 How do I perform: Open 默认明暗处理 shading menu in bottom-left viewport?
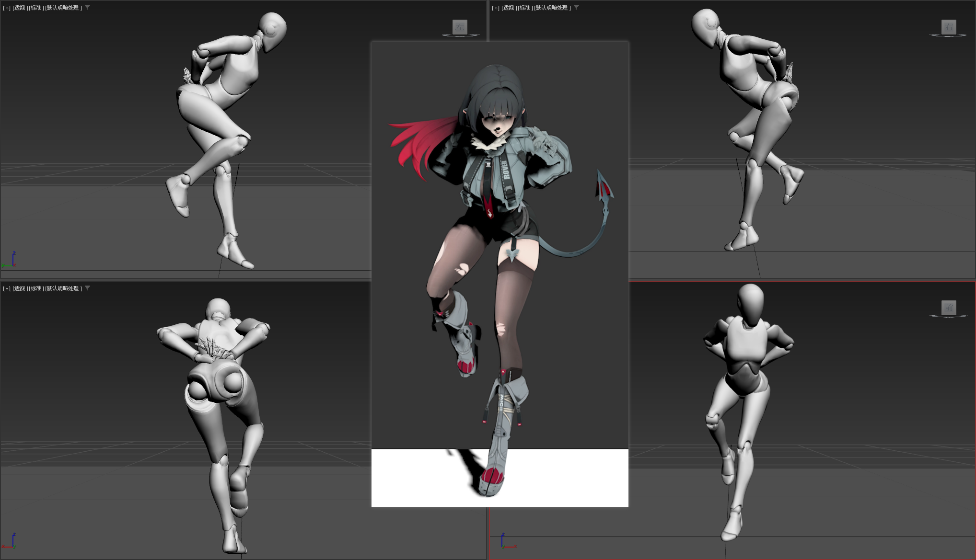tap(63, 288)
